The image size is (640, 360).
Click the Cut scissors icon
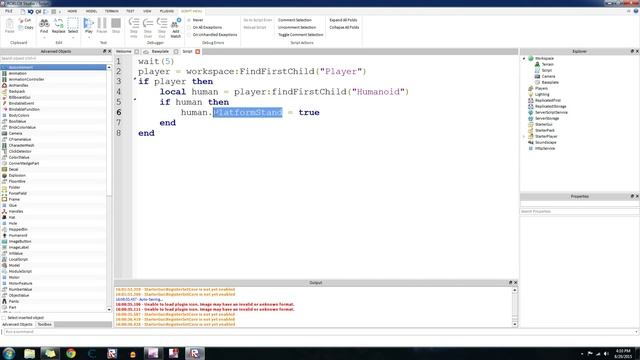tap(22, 20)
